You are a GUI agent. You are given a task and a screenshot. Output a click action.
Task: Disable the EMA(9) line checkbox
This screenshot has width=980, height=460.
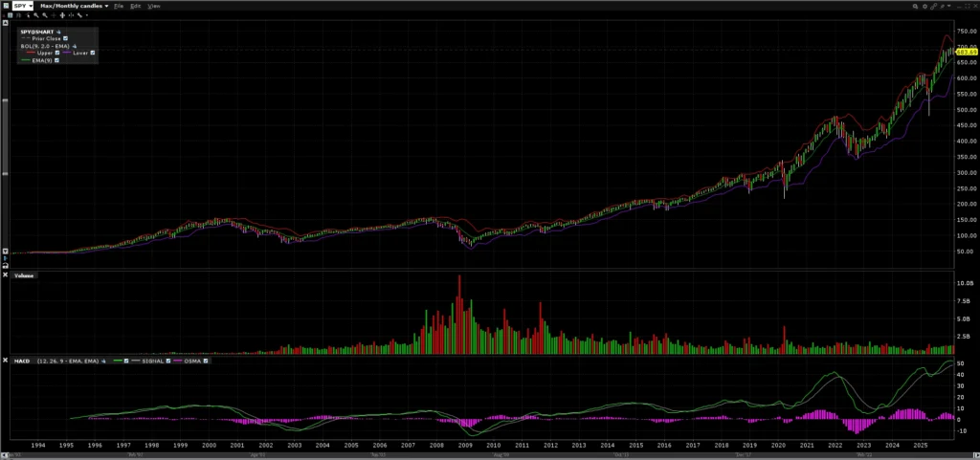click(56, 60)
